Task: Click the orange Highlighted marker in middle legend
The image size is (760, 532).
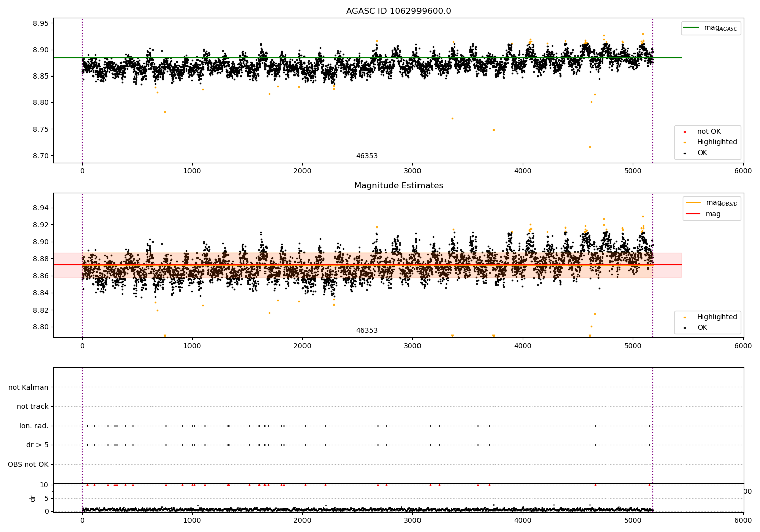Action: click(685, 317)
